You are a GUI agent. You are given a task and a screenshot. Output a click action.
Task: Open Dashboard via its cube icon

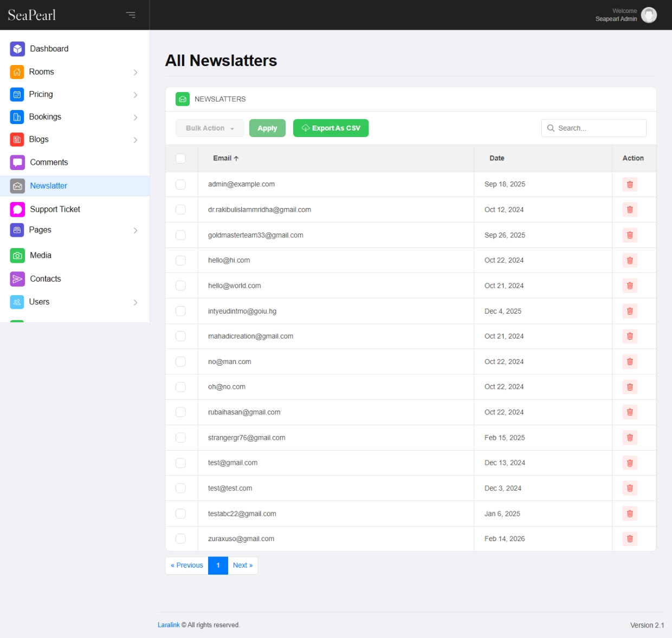(17, 49)
